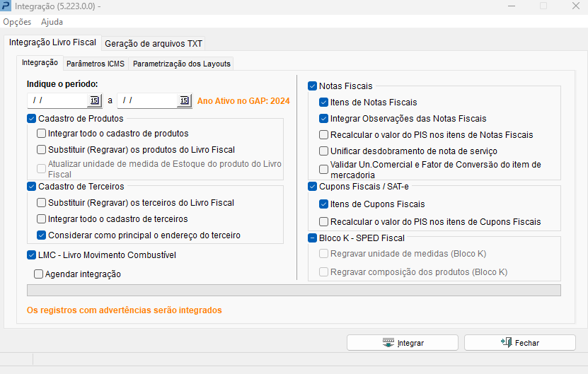Enable Agendar integração checkbox
This screenshot has width=588, height=374.
point(39,274)
